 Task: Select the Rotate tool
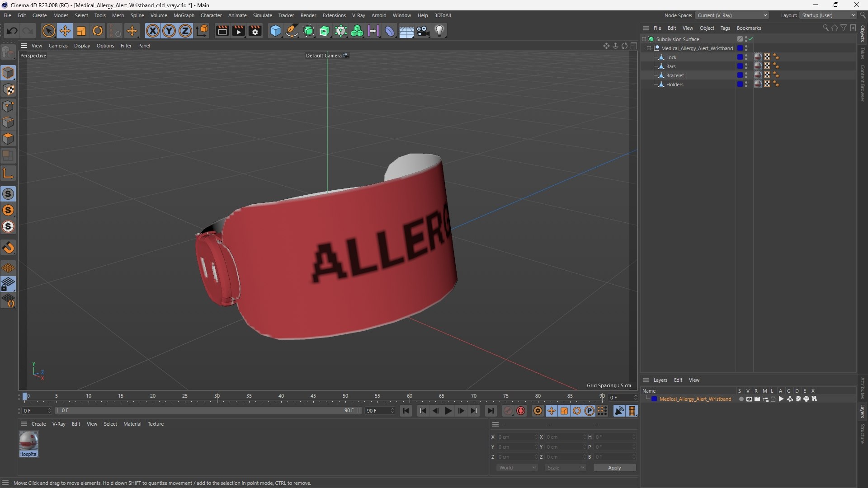[x=98, y=31]
